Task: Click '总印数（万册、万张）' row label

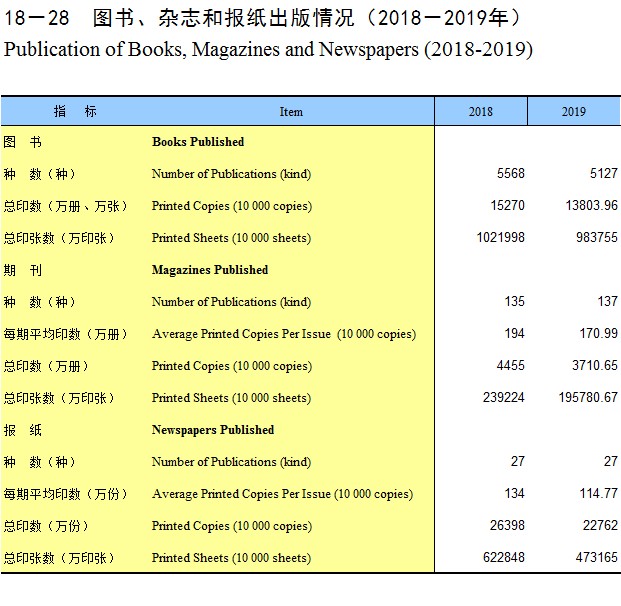Action: pyautogui.click(x=65, y=206)
